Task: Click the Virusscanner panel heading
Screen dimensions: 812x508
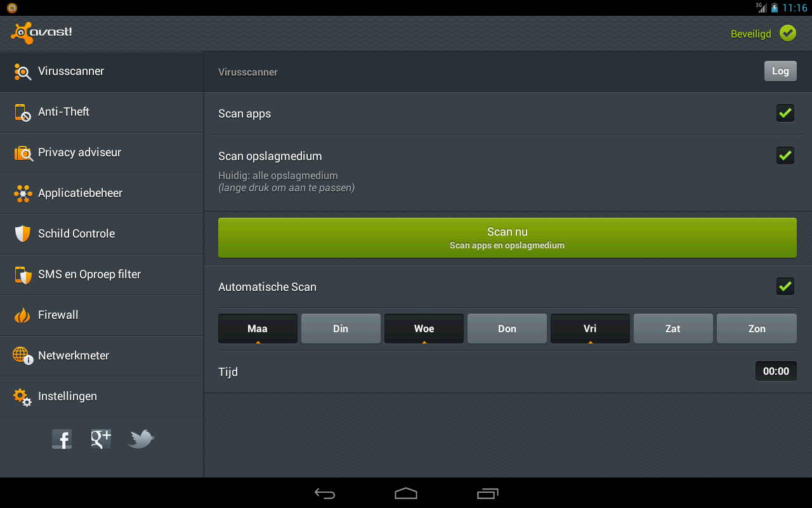Action: [248, 72]
